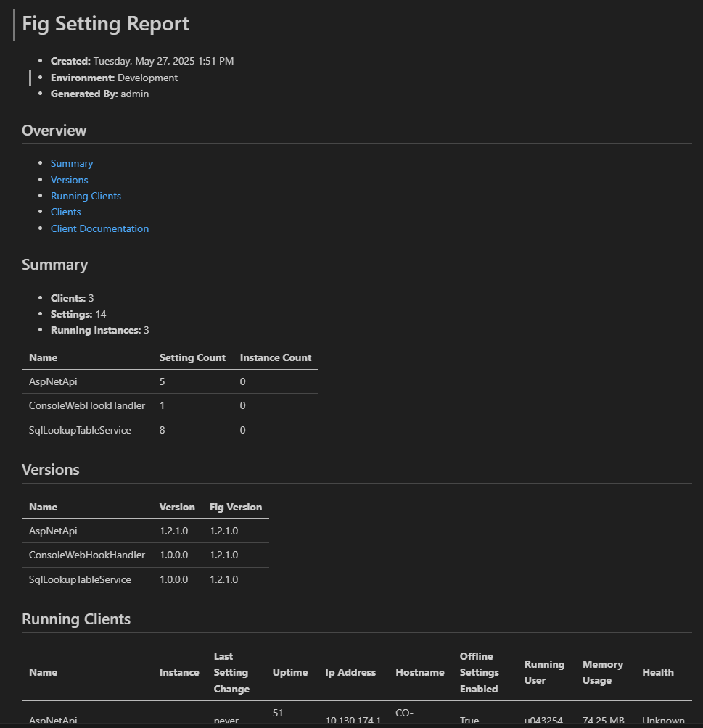The image size is (703, 728).
Task: Select the Summary section heading
Action: (54, 265)
